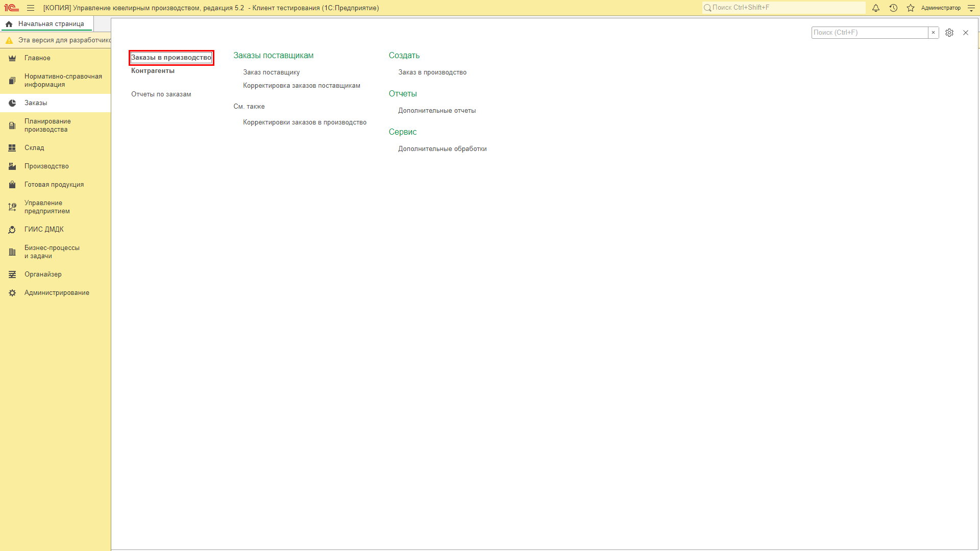Click the Главное crown icon

coord(12,58)
